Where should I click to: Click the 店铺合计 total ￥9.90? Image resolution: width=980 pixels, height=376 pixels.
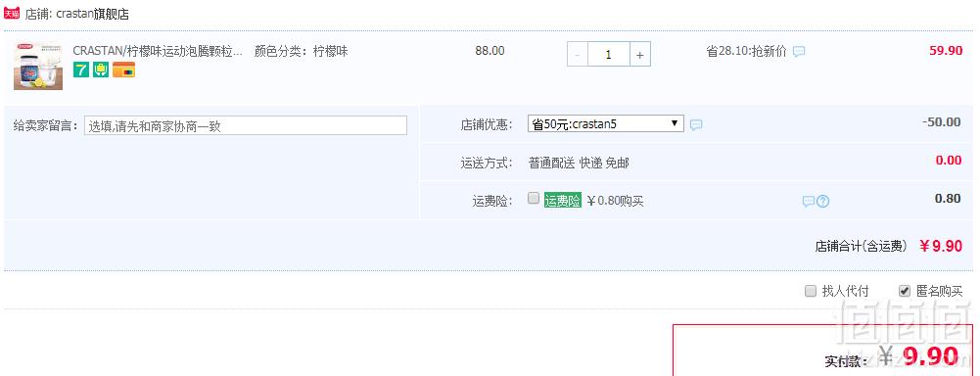(x=941, y=246)
